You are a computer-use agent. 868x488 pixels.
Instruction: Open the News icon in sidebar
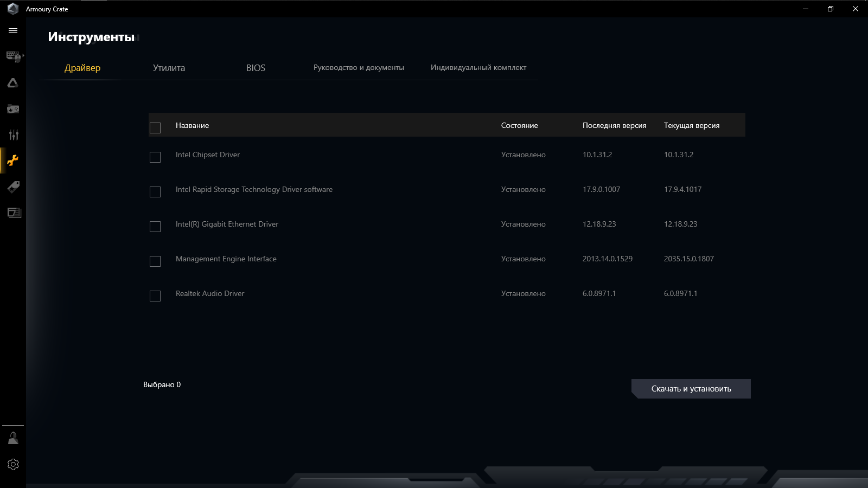click(x=14, y=213)
